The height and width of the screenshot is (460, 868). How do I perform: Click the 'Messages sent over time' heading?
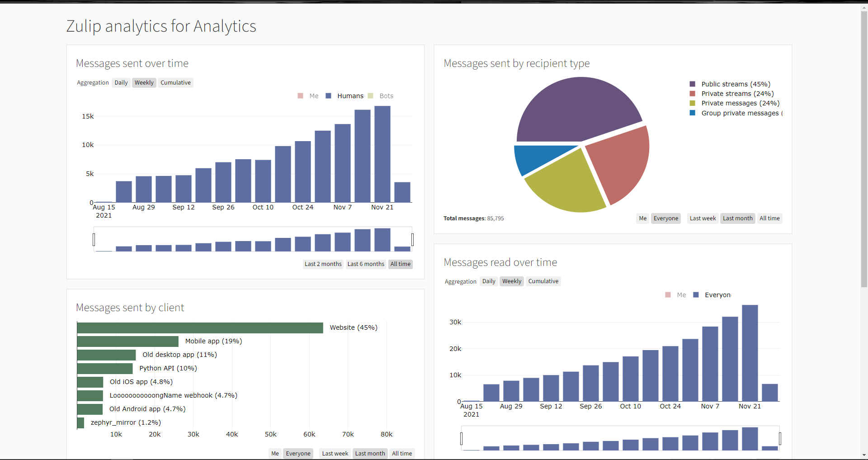[132, 63]
